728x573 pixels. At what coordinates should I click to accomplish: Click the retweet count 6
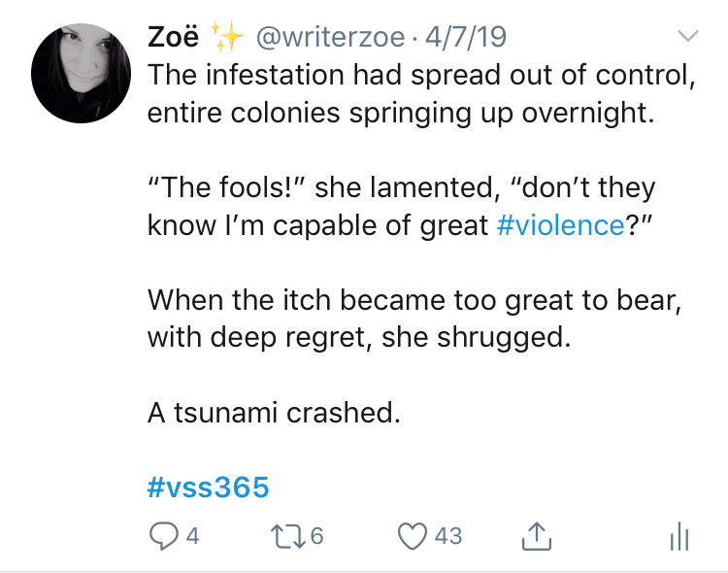(x=316, y=536)
